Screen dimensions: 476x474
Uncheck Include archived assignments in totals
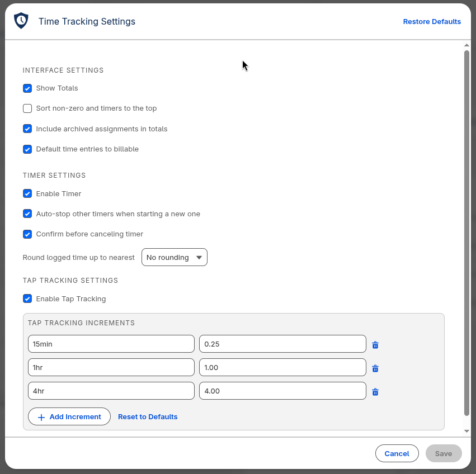(27, 129)
